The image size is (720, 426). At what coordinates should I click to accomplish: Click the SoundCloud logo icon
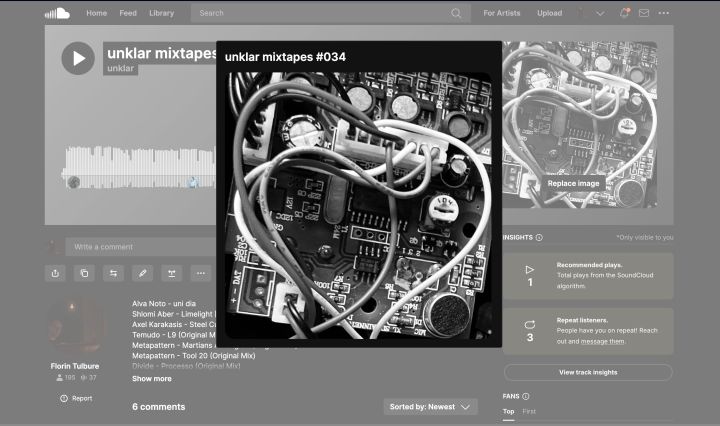click(x=57, y=13)
